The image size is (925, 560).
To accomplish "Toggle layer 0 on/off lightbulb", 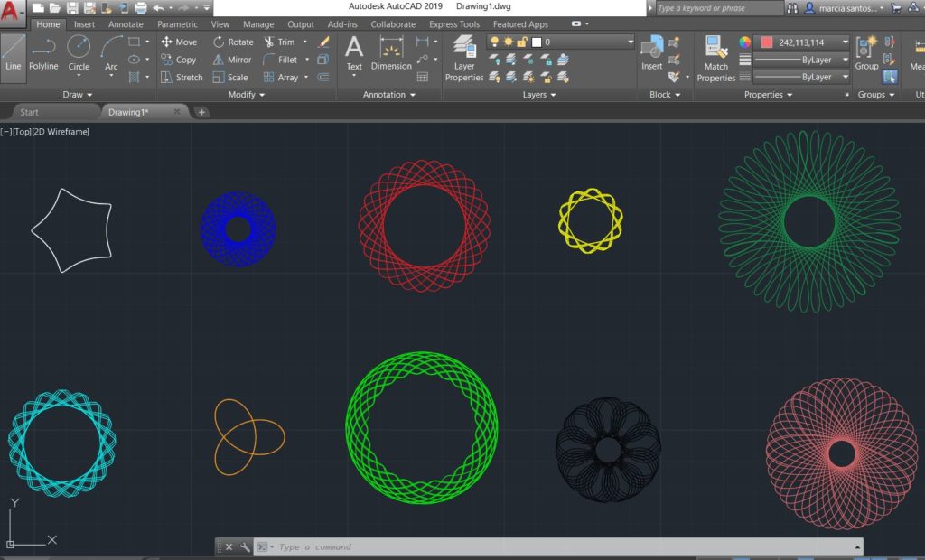I will (x=495, y=42).
